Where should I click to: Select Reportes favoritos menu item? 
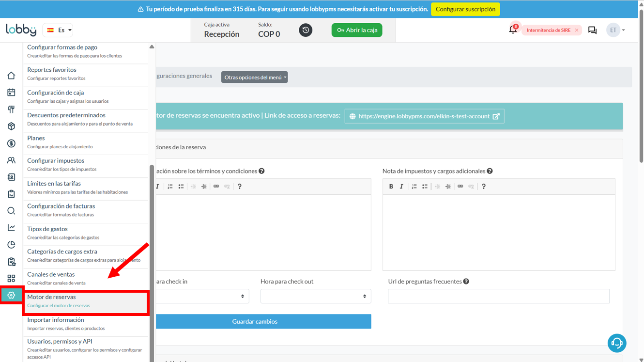pyautogui.click(x=86, y=74)
